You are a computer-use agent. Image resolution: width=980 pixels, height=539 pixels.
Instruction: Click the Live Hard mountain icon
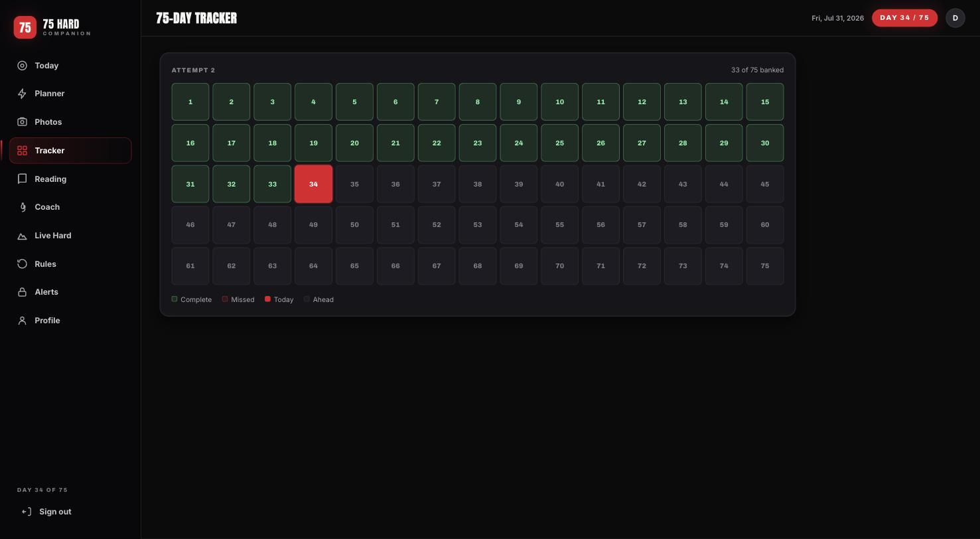[x=22, y=236]
